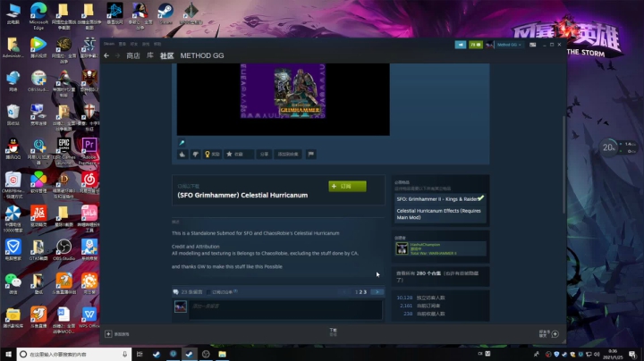The width and height of the screenshot is (644, 361).
Task: Open the Tencent QQ penguin desktop shortcut
Action: (13, 149)
